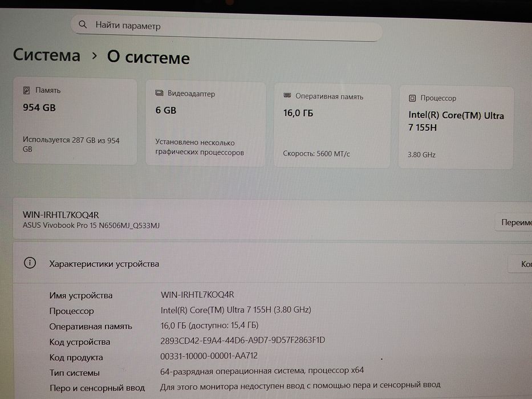Click 'Скорость: 5600 МТ/с' text
The height and width of the screenshot is (399, 532).
coord(316,154)
